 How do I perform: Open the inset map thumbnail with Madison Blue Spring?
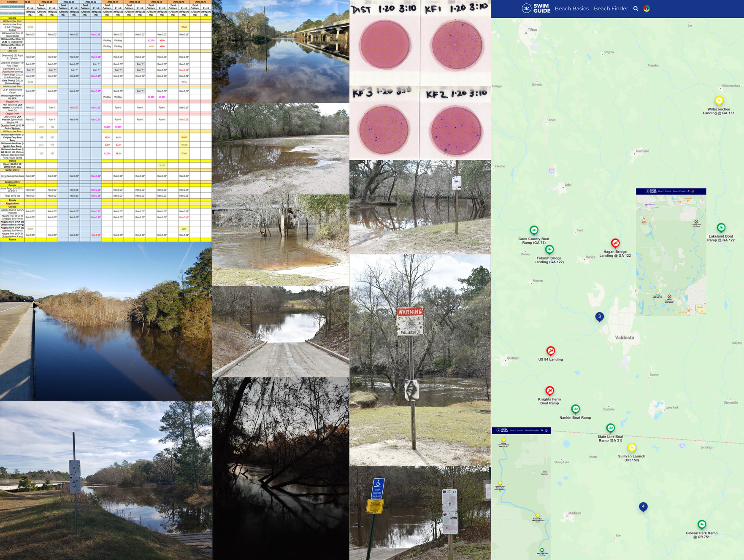pyautogui.click(x=521, y=494)
